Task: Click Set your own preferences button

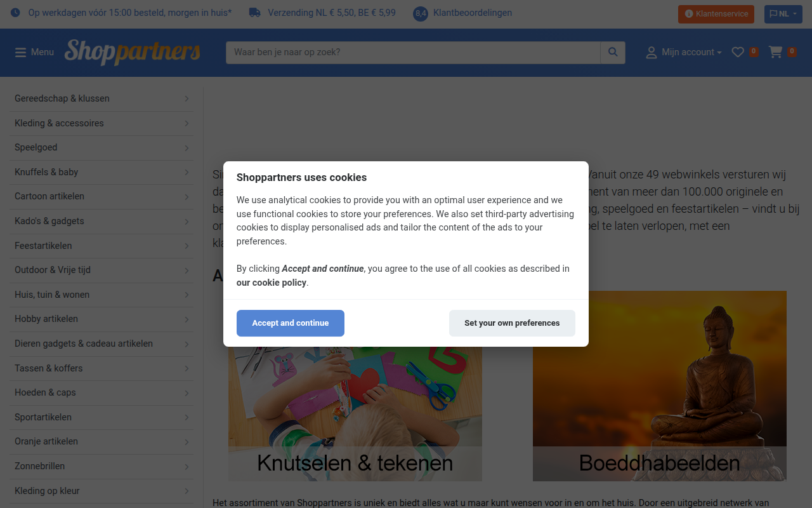Action: (x=512, y=323)
